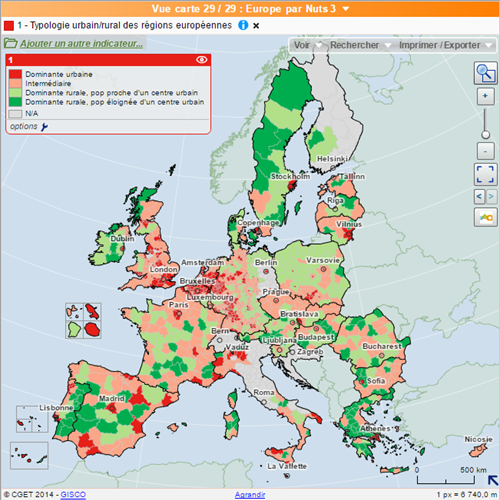500x500 pixels.
Task: Toggle legend visibility eye icon
Action: [x=202, y=60]
